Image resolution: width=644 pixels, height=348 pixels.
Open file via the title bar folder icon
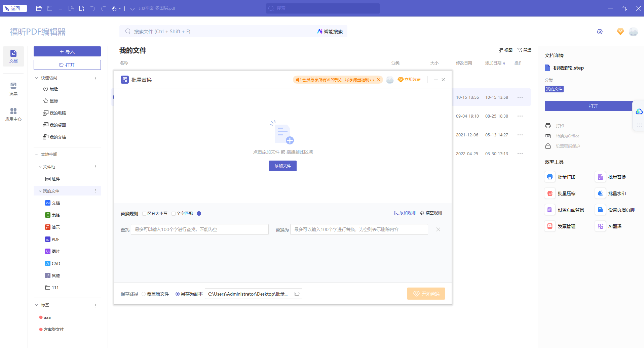click(39, 8)
